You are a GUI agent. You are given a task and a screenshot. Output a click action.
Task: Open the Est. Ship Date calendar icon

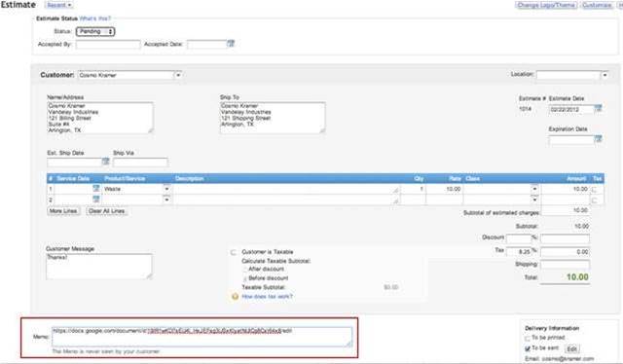pos(105,161)
